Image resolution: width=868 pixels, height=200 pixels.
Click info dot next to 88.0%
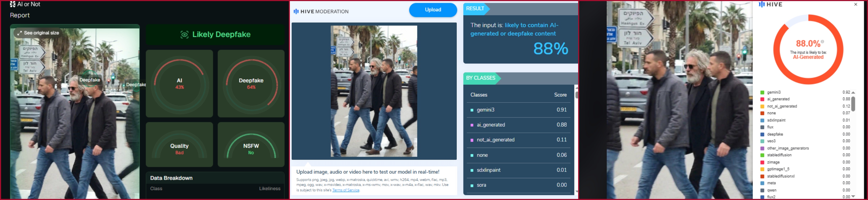tap(823, 42)
